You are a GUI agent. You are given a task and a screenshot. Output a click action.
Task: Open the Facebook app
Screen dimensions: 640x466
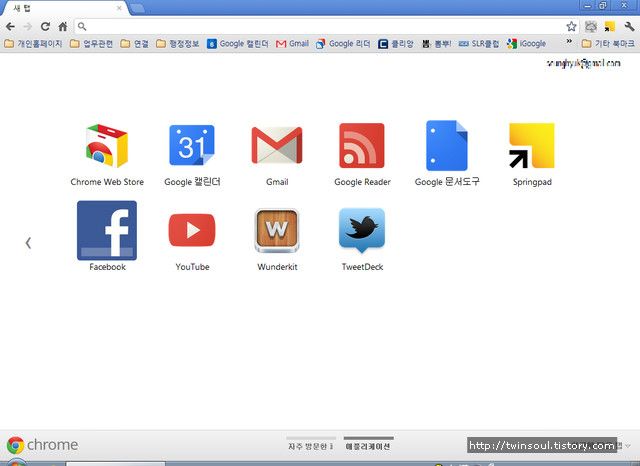point(107,230)
